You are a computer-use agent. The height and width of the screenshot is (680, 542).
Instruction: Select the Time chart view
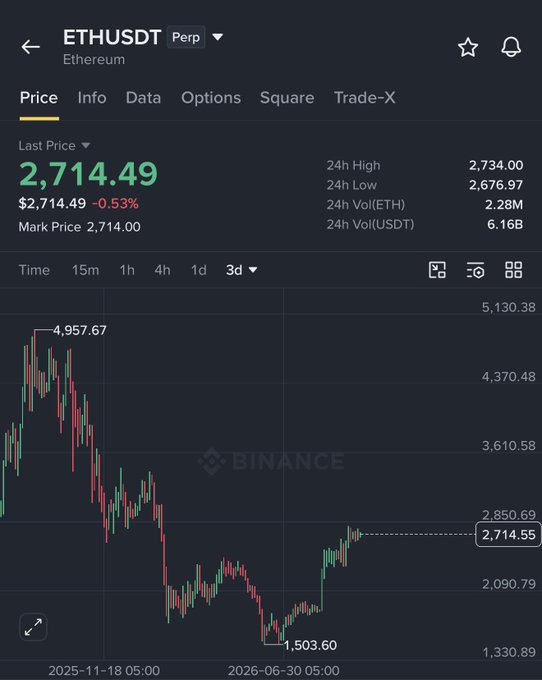tap(34, 270)
